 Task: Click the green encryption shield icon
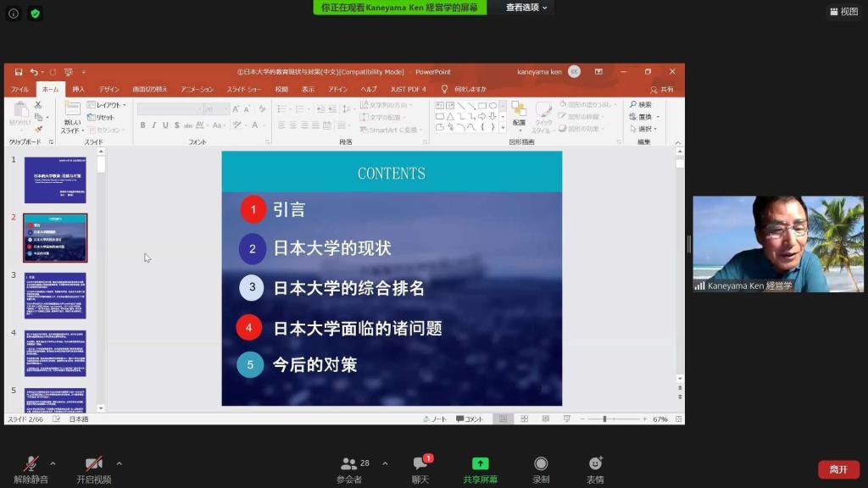[x=35, y=14]
